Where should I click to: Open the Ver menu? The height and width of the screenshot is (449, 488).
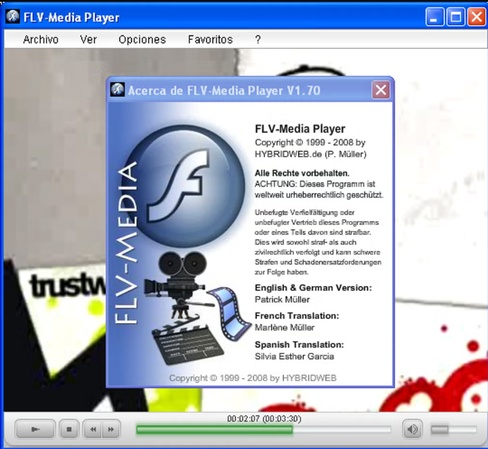pos(88,40)
